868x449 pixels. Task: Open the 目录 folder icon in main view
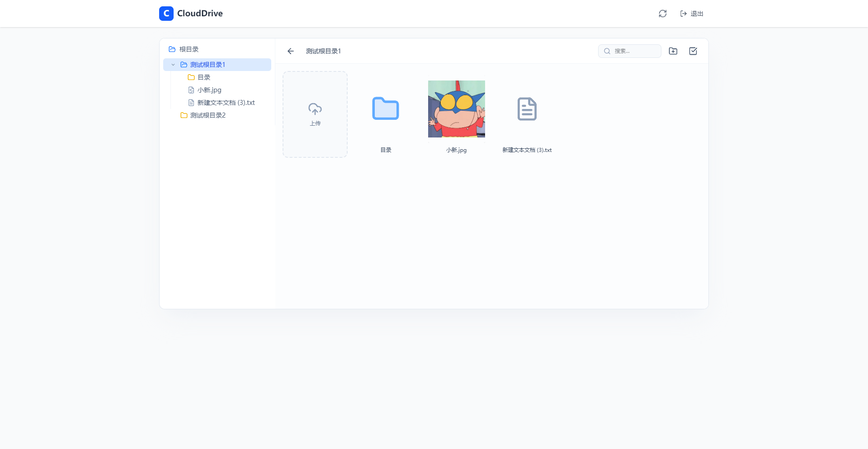click(385, 109)
